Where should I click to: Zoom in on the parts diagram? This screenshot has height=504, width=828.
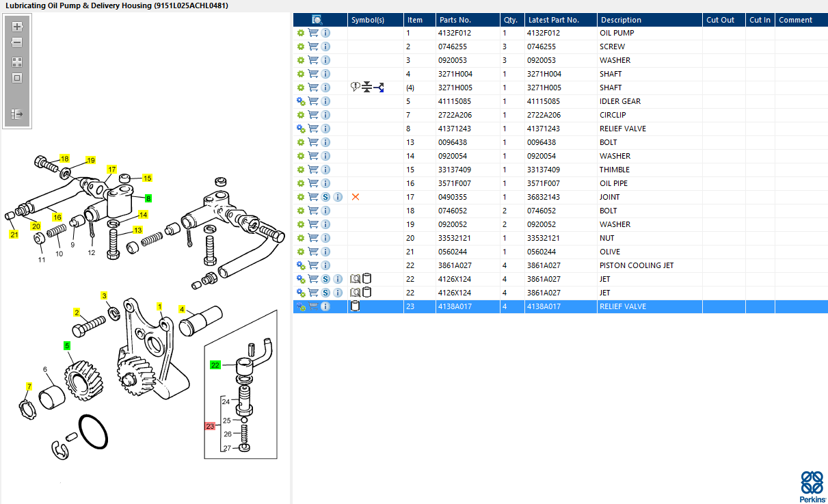point(17,27)
